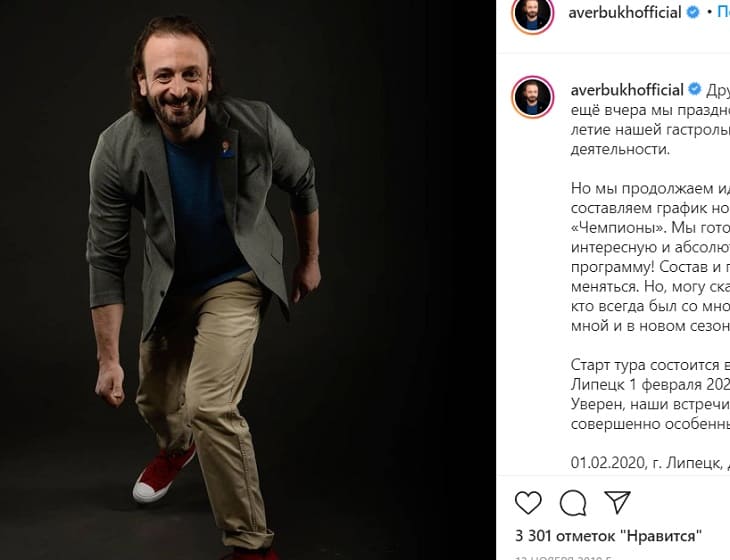Click the verified badge in the post header
This screenshot has width=730, height=560.
tap(692, 13)
